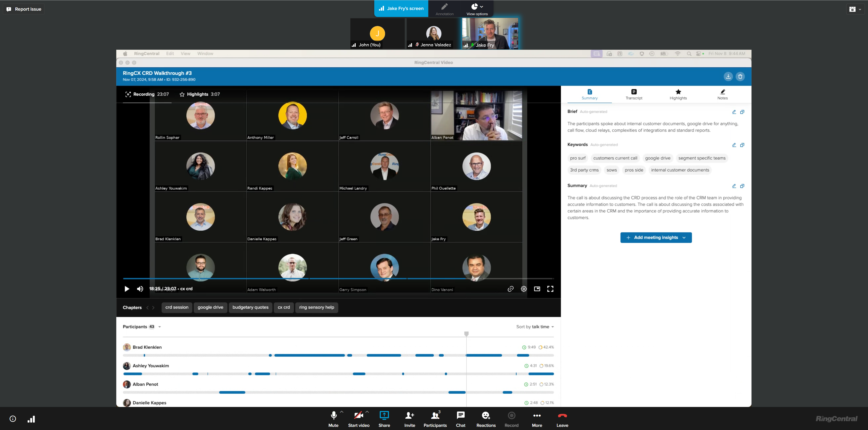
Task: Open layout switcher dropdown at top right
Action: [855, 9]
